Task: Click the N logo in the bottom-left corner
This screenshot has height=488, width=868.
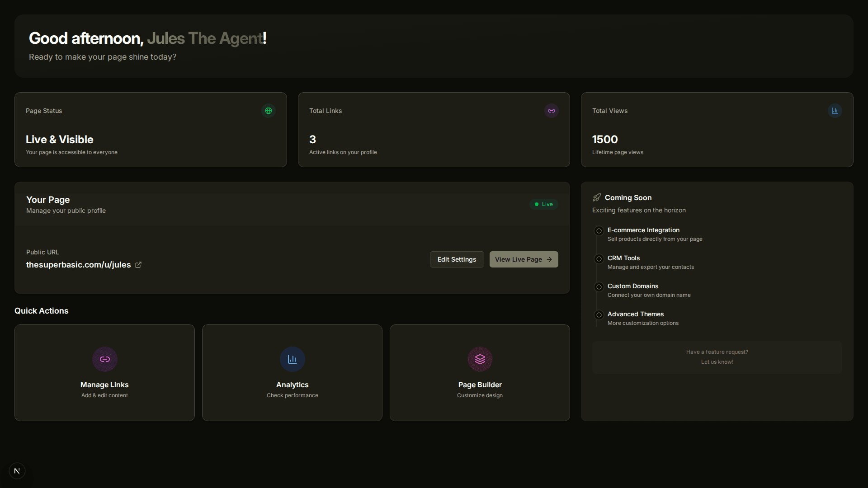Action: 17,470
